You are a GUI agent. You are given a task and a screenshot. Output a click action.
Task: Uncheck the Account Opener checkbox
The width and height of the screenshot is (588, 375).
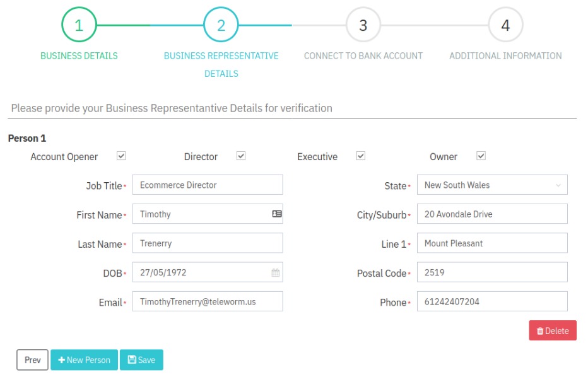tap(121, 156)
